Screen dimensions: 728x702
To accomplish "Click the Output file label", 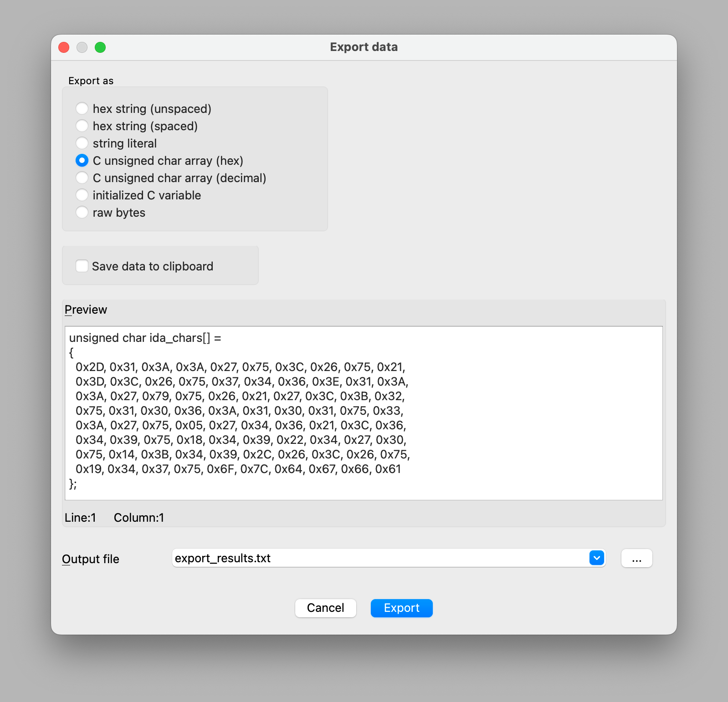I will click(91, 559).
